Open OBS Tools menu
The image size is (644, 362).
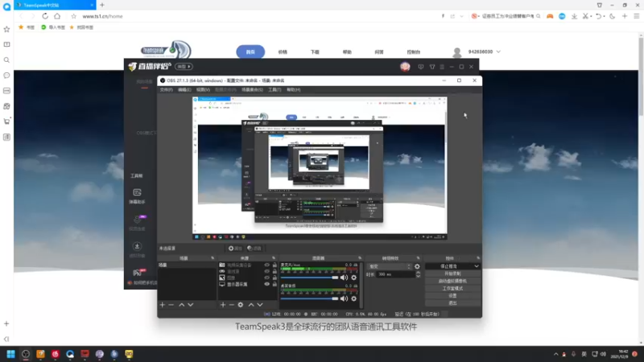coord(275,89)
